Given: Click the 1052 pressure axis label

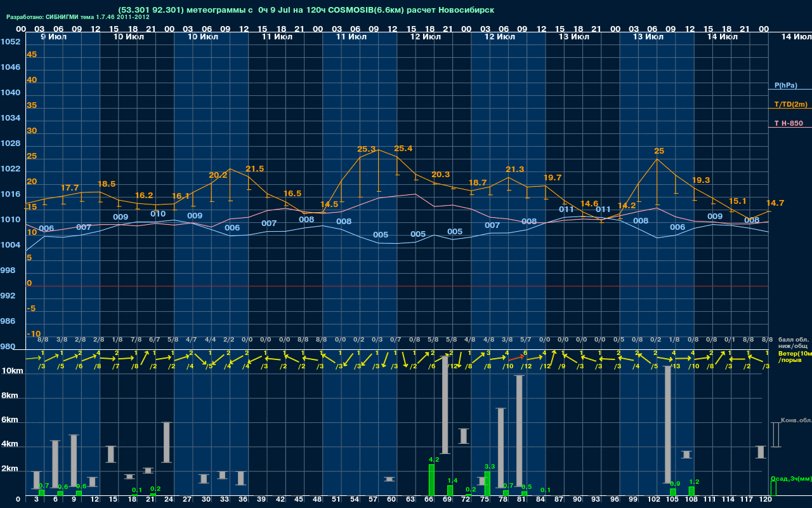Looking at the screenshot, I should pos(10,42).
